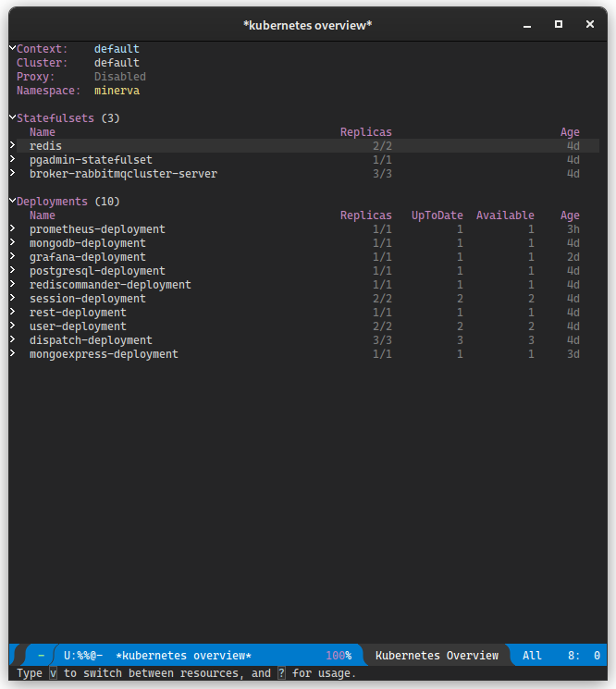
Task: Click the Cluster default value
Action: [117, 63]
